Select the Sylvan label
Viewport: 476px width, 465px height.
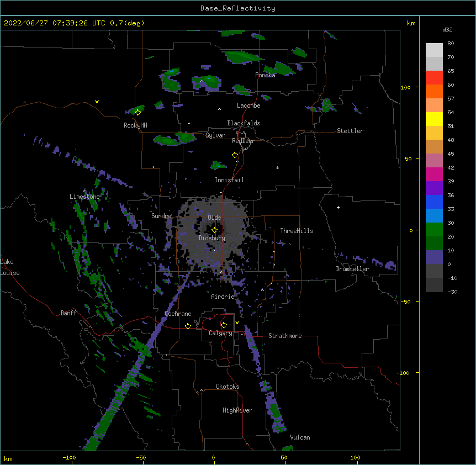point(215,135)
